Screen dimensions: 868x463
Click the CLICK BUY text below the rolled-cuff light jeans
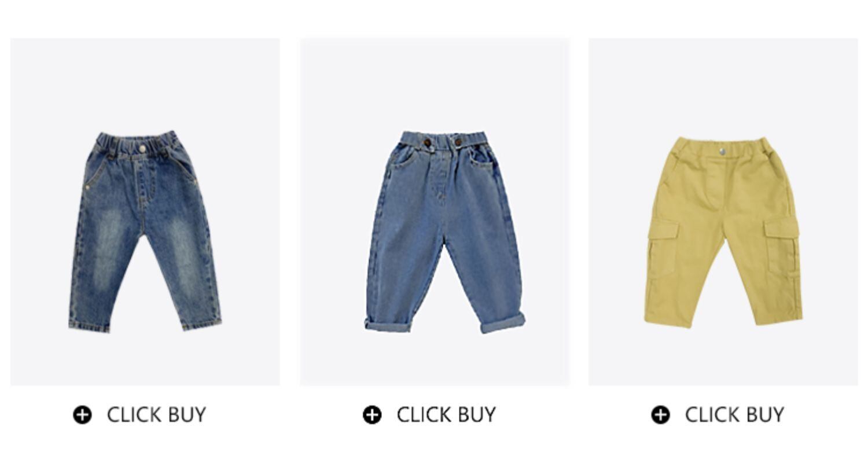(x=446, y=415)
